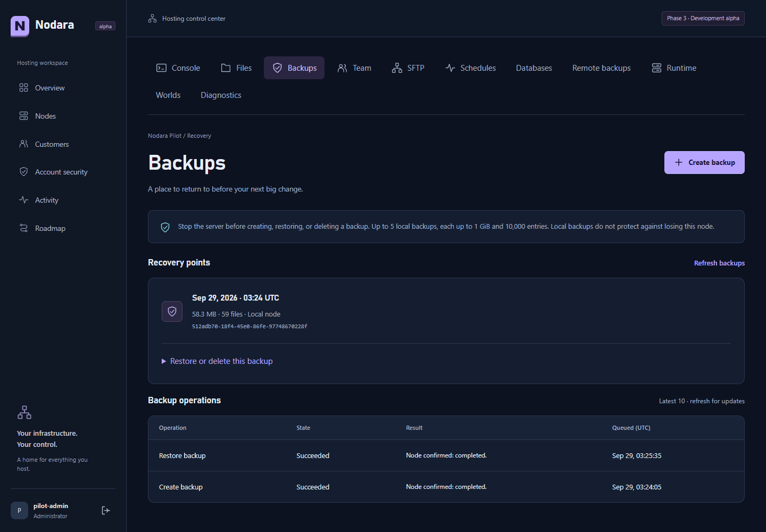This screenshot has height=532, width=766.
Task: Click the Sep 29, 2026 · 03:24 UTC heading
Action: pos(236,298)
